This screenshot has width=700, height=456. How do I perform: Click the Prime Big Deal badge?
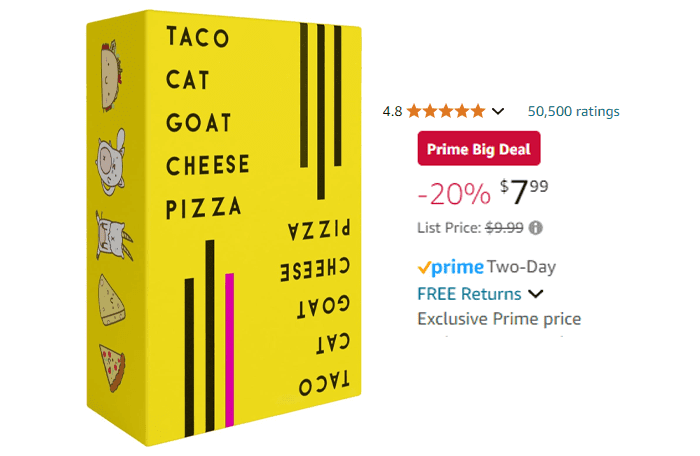(478, 149)
